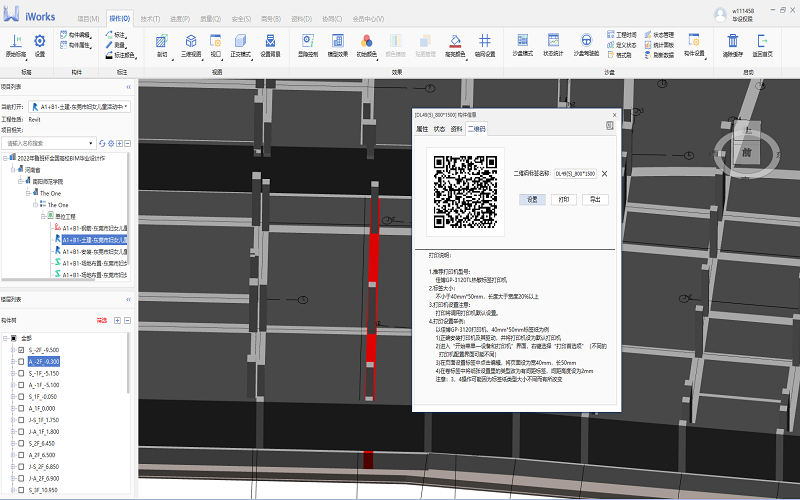Open the 安全(S) ribbon tab
Viewport: 800px width, 500px height.
(x=241, y=19)
